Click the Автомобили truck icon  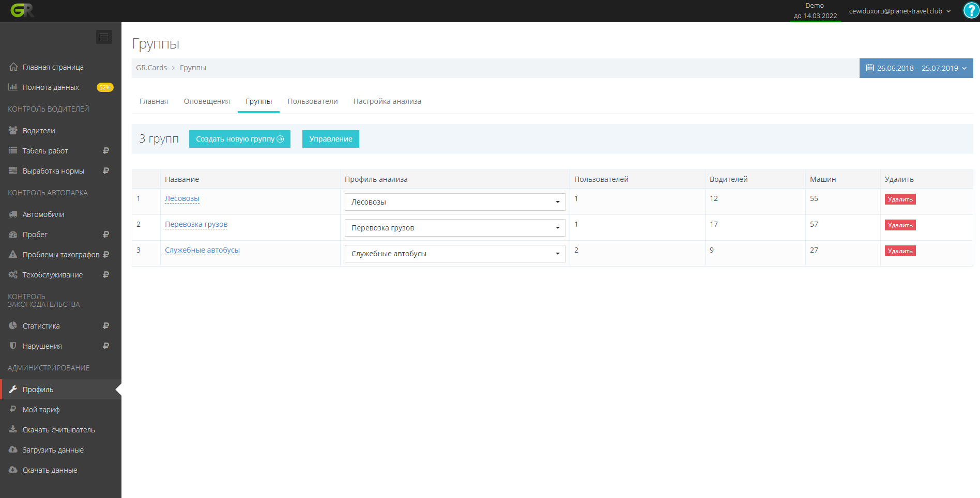pos(13,214)
